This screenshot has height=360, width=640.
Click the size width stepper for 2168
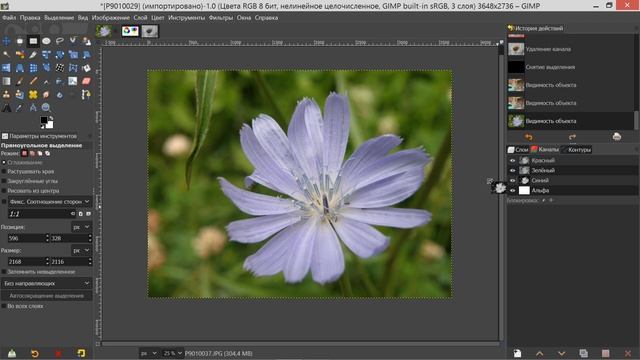47,262
